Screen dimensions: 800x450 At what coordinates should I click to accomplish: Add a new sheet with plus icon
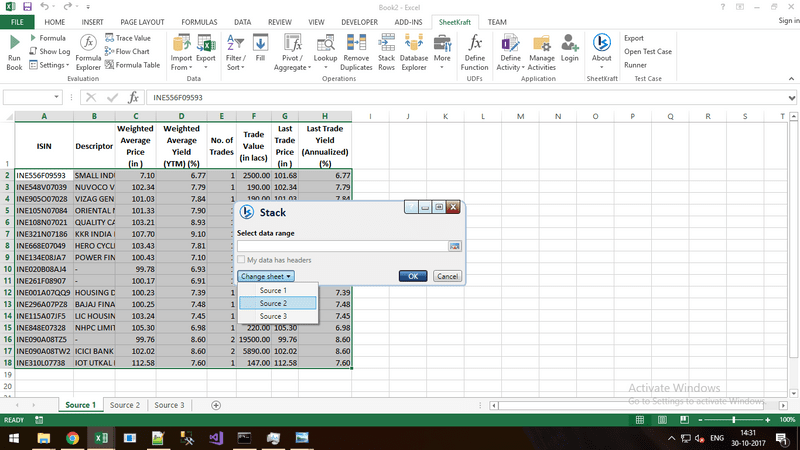(x=216, y=405)
